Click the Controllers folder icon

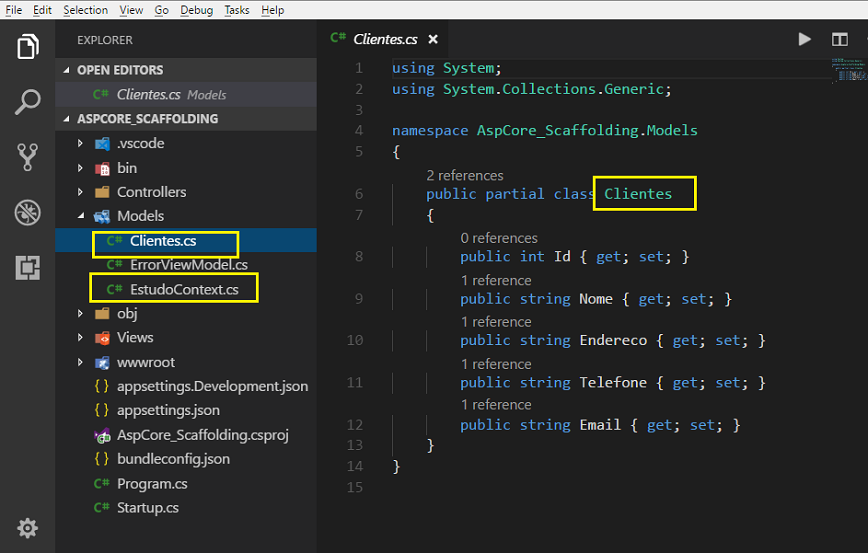pyautogui.click(x=102, y=192)
